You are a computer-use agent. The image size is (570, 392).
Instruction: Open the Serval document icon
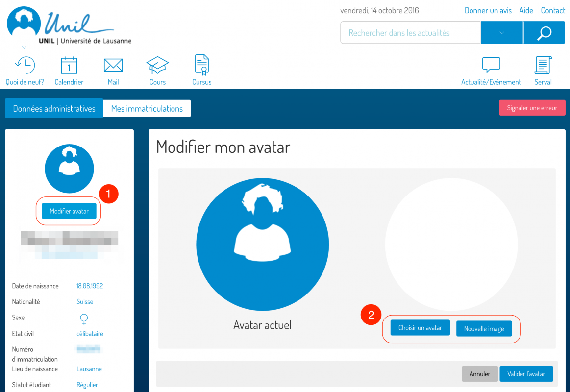[543, 65]
